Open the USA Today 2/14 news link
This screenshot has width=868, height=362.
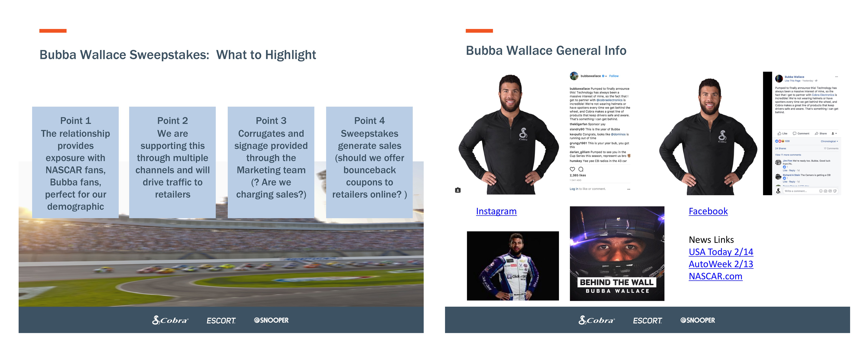point(721,252)
